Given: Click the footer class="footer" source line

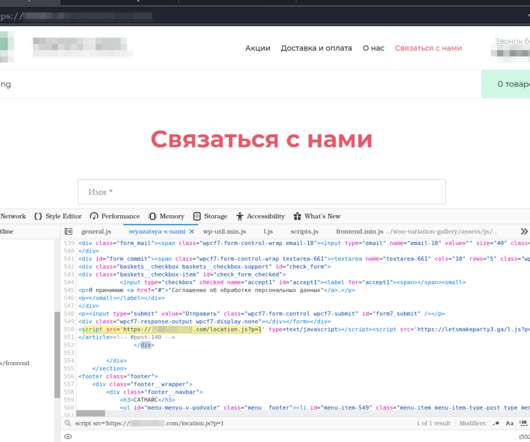Looking at the screenshot, I should (x=118, y=376).
